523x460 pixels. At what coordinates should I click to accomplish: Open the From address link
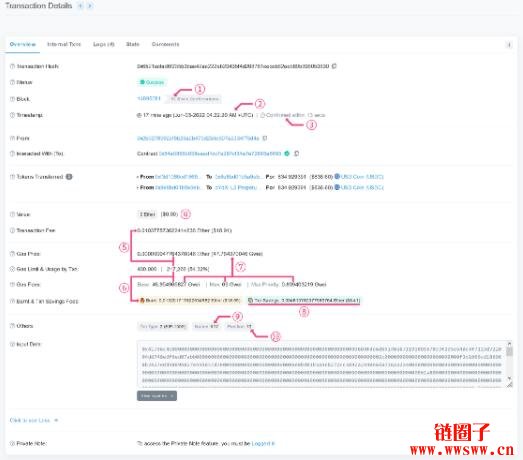(x=198, y=138)
